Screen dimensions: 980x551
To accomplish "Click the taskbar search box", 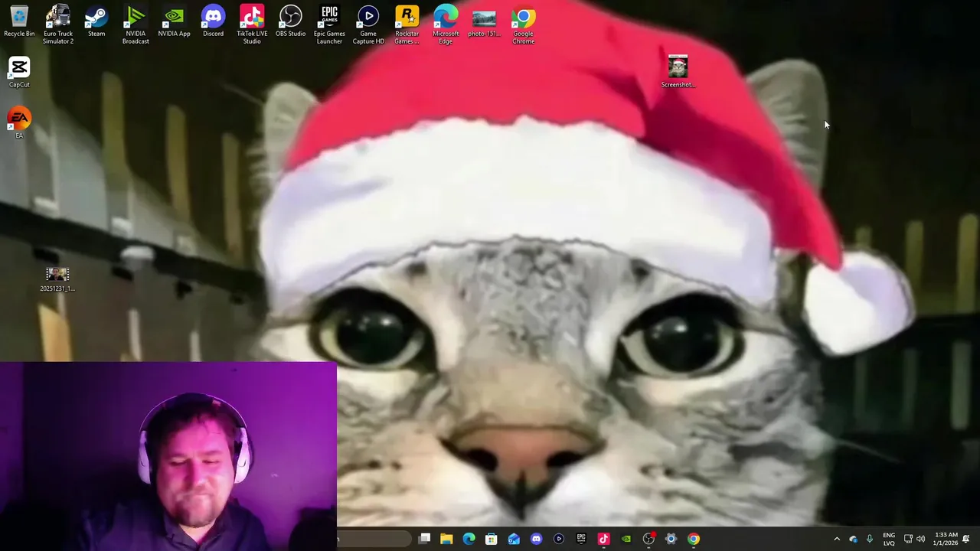I will click(x=374, y=539).
